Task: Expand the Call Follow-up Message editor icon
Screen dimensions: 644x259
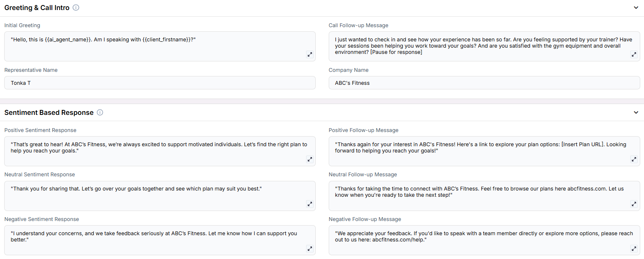Action: click(634, 54)
